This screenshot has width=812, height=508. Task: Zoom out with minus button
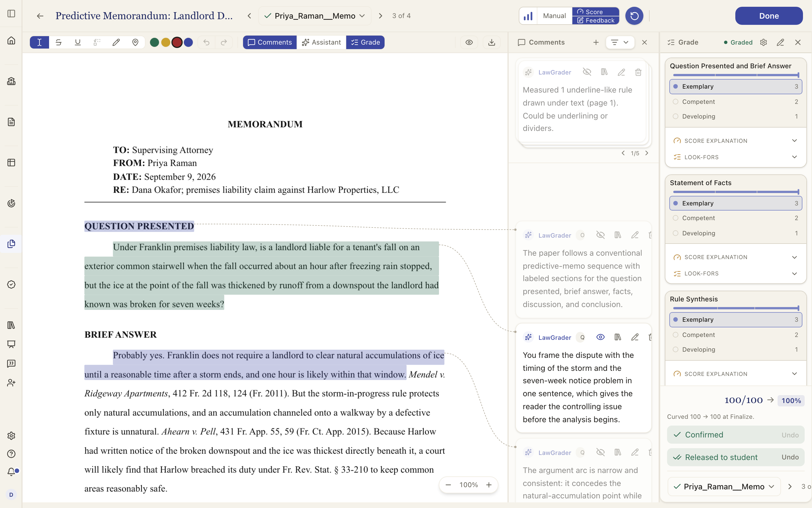click(448, 485)
